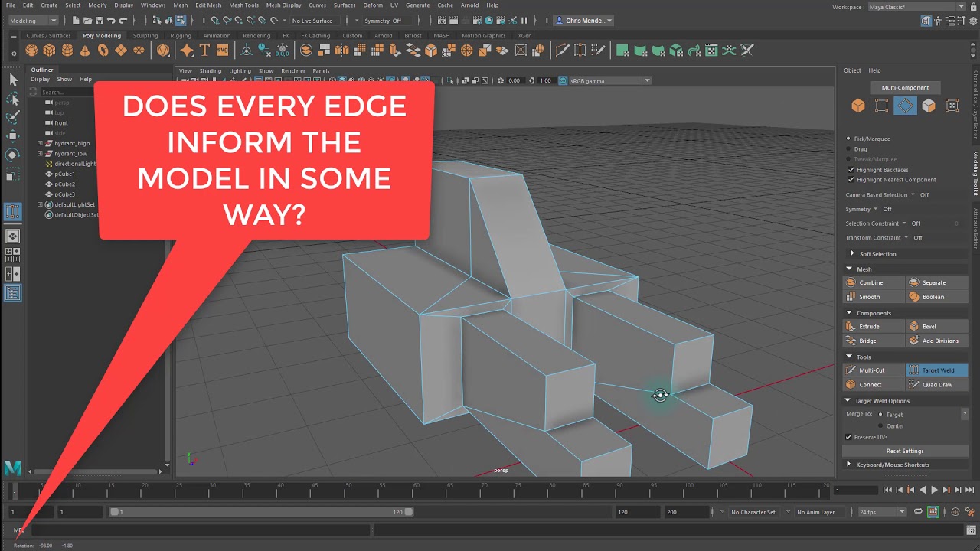Click Reset Settings button
The height and width of the screenshot is (551, 980).
point(905,451)
